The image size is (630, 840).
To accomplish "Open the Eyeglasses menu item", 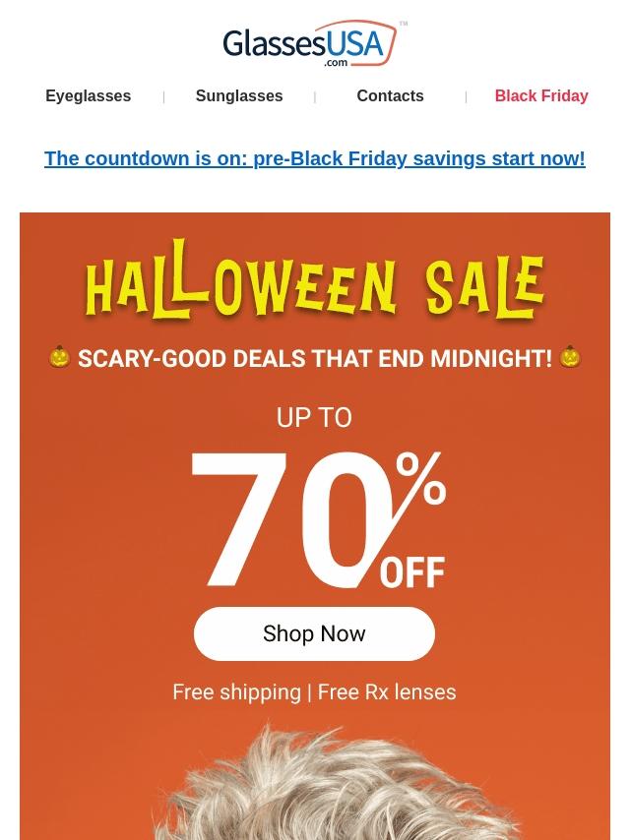I will (x=88, y=96).
